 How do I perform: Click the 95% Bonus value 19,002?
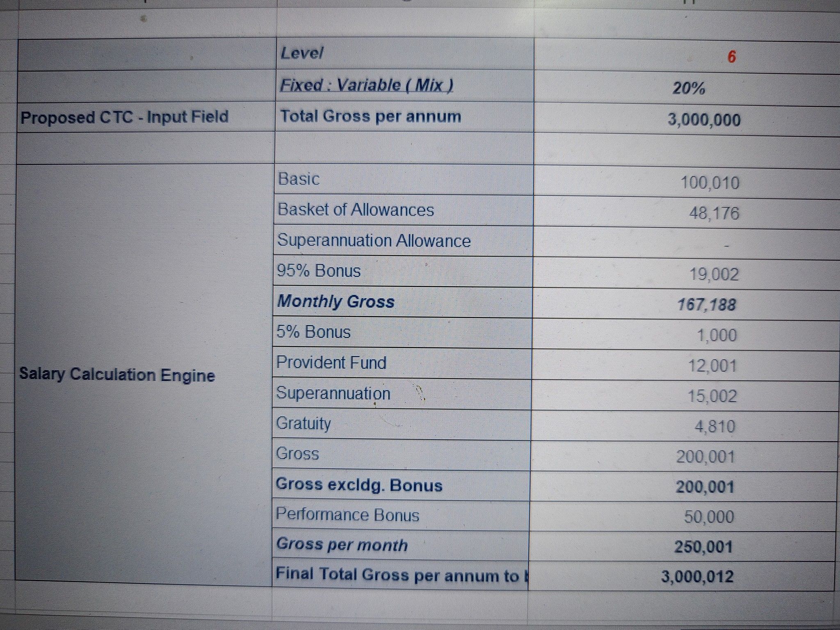(714, 274)
